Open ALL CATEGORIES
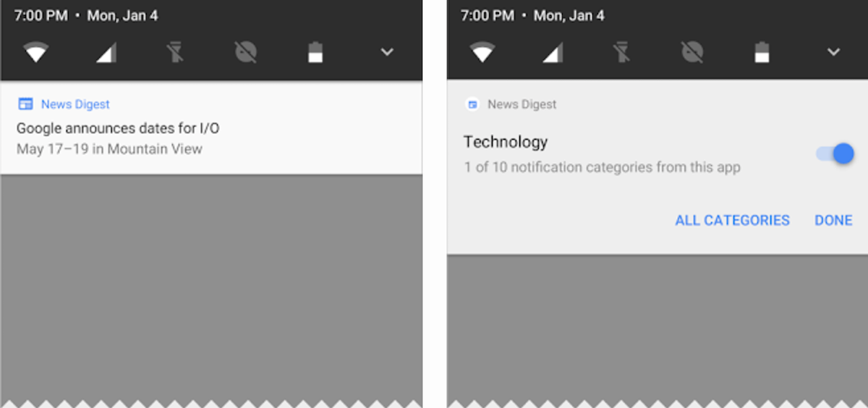This screenshot has width=868, height=408. (732, 221)
